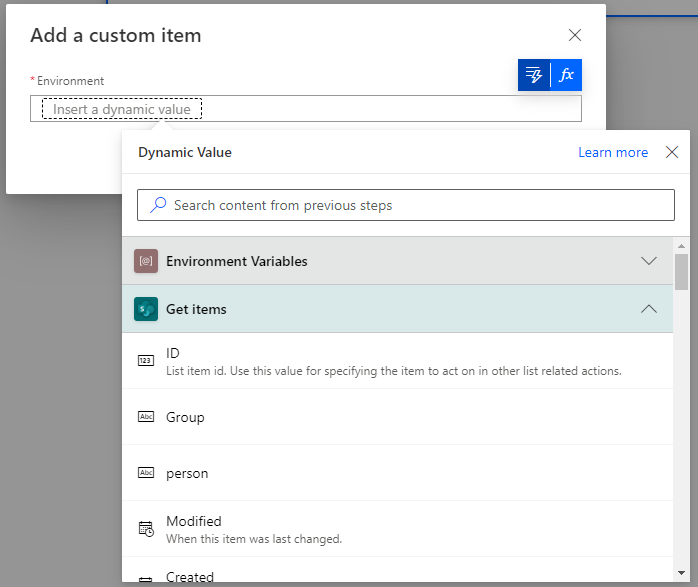Click the Environment Variables header label

(237, 261)
